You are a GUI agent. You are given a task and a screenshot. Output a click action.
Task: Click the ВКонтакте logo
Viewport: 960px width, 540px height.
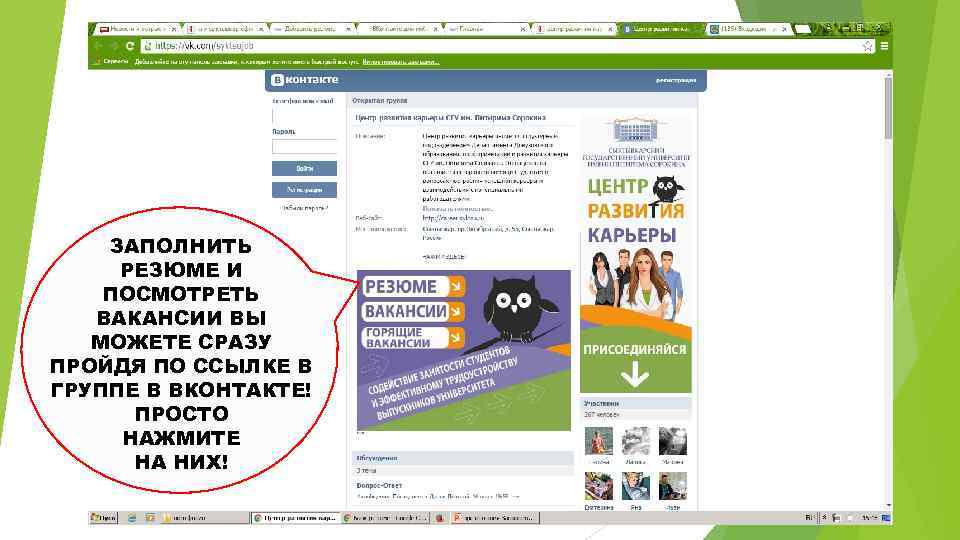click(x=304, y=80)
